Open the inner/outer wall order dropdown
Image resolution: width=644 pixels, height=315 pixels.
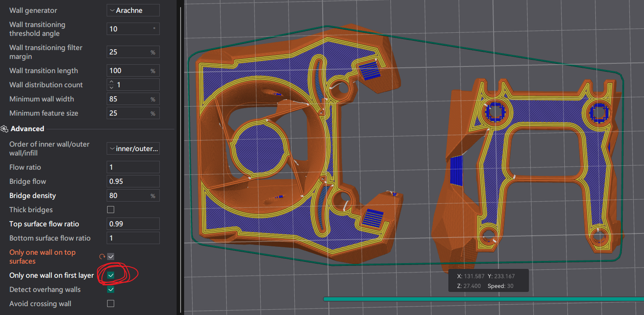pyautogui.click(x=133, y=148)
